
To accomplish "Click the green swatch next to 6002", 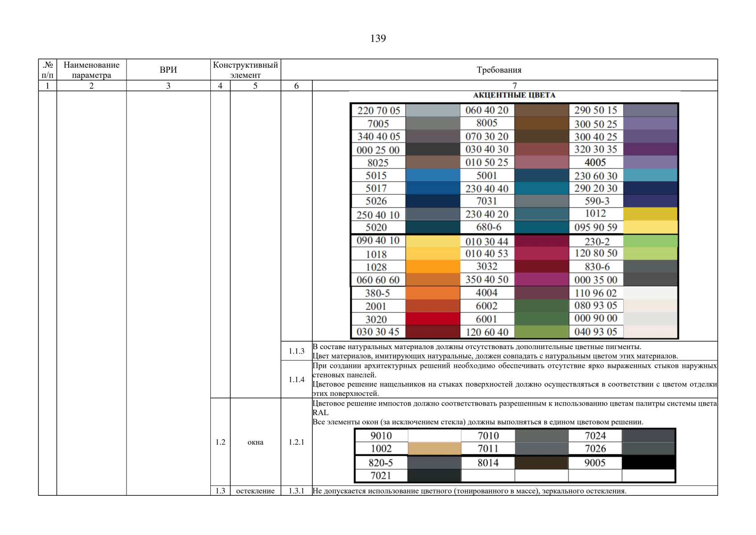I will click(x=541, y=306).
